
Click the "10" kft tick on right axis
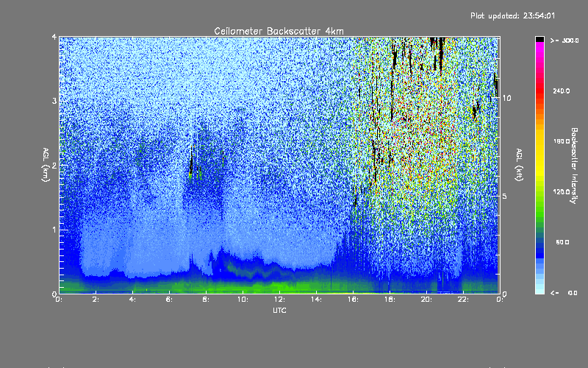pos(506,98)
